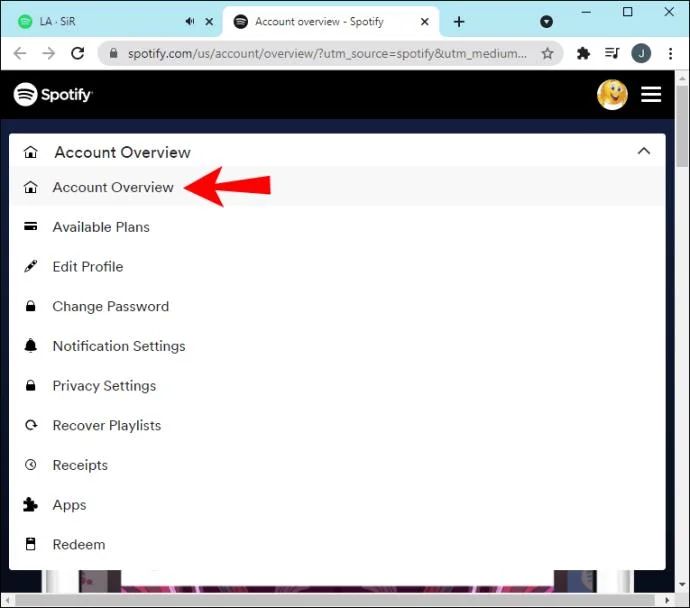Click the puzzle icon beside Apps

30,505
